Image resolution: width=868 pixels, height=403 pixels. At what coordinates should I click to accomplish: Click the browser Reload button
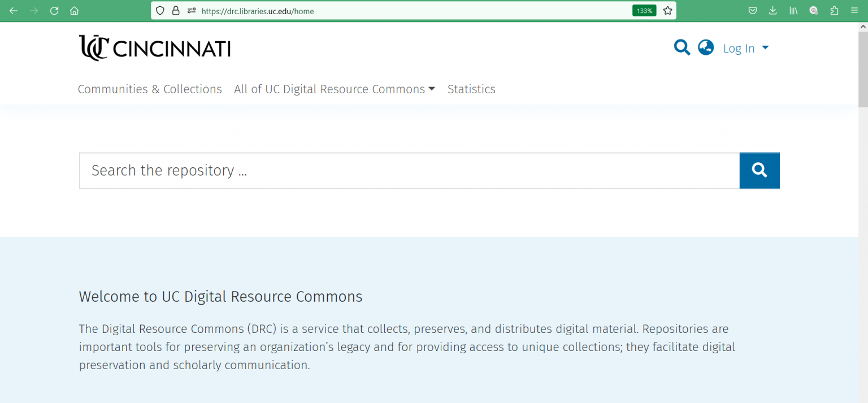[x=54, y=10]
